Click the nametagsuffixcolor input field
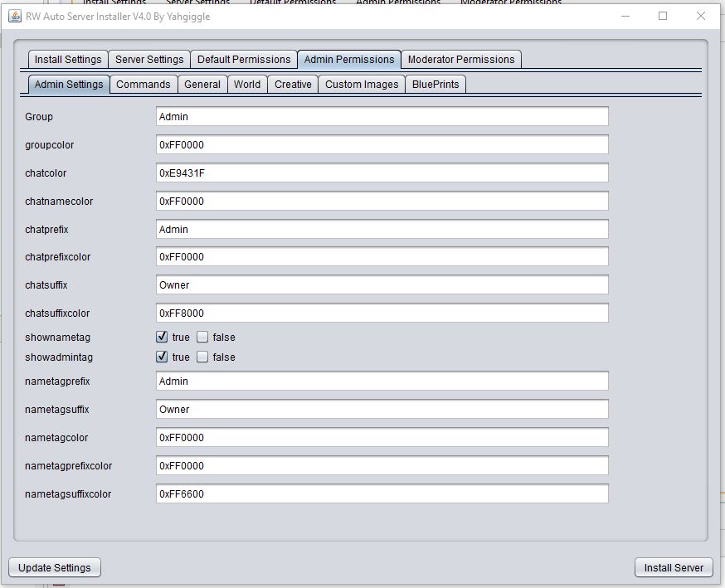725x588 pixels. coord(382,494)
